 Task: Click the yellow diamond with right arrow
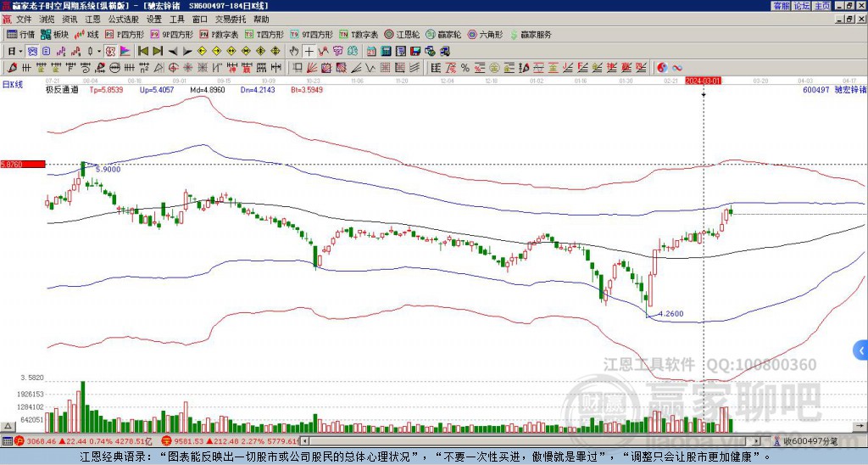pos(216,51)
